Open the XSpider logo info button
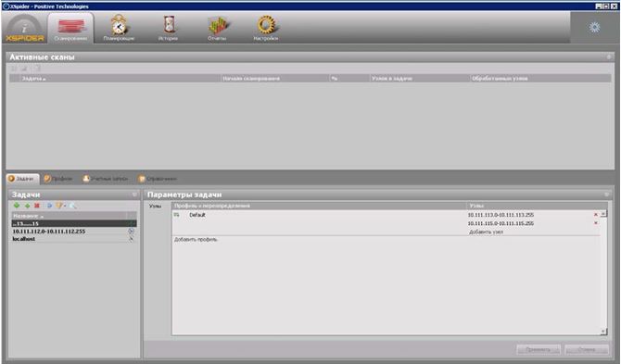The image size is (621, 364). [x=24, y=29]
